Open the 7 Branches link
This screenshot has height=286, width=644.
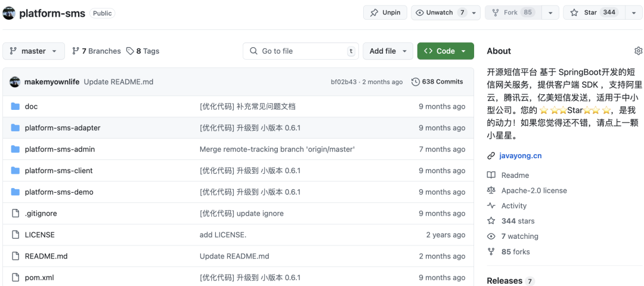pyautogui.click(x=97, y=51)
